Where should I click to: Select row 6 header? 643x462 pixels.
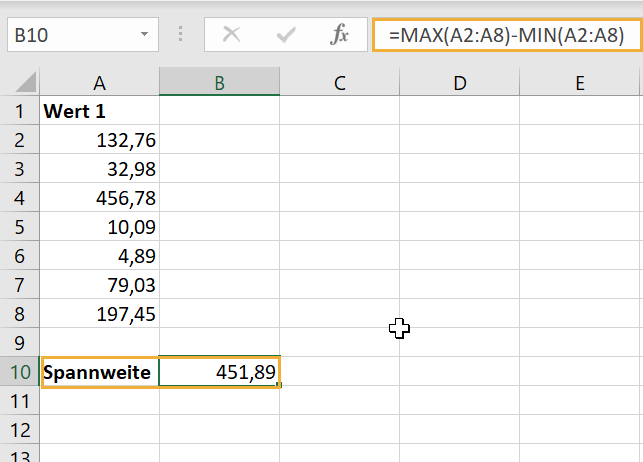tap(20, 255)
